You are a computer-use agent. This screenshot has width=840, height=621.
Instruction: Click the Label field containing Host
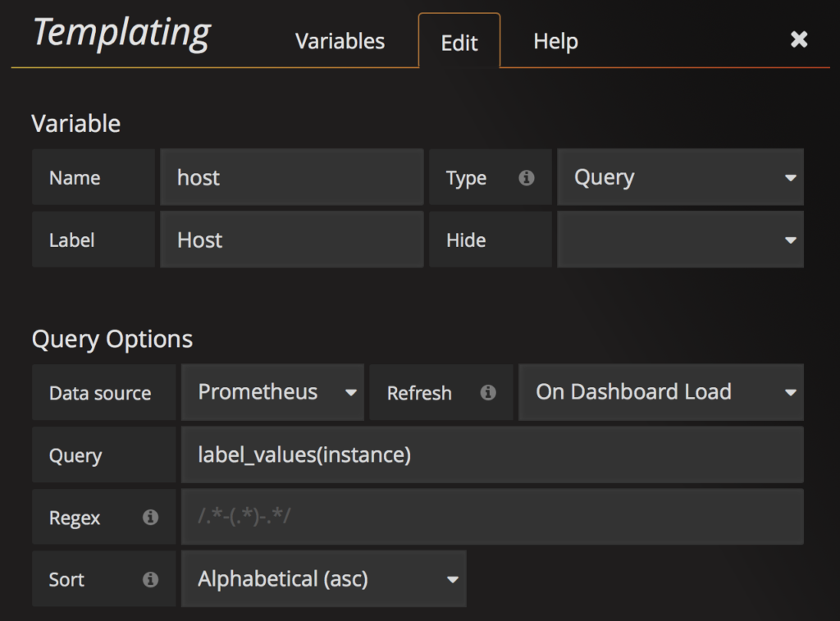pos(292,240)
